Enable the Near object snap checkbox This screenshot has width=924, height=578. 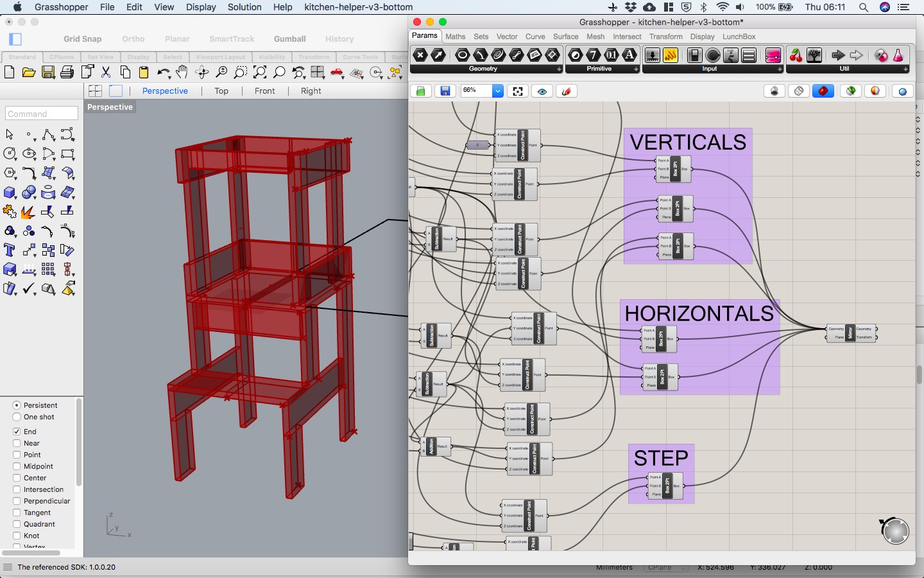tap(17, 443)
